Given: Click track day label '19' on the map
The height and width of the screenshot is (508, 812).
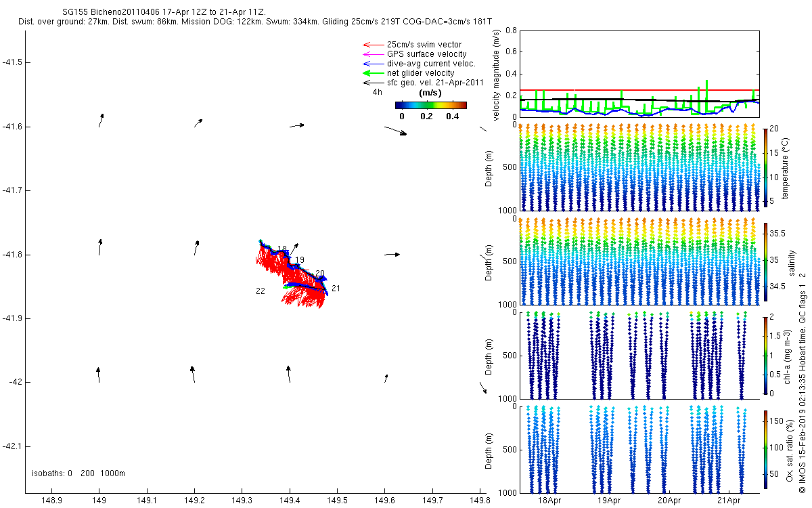Looking at the screenshot, I should [300, 260].
